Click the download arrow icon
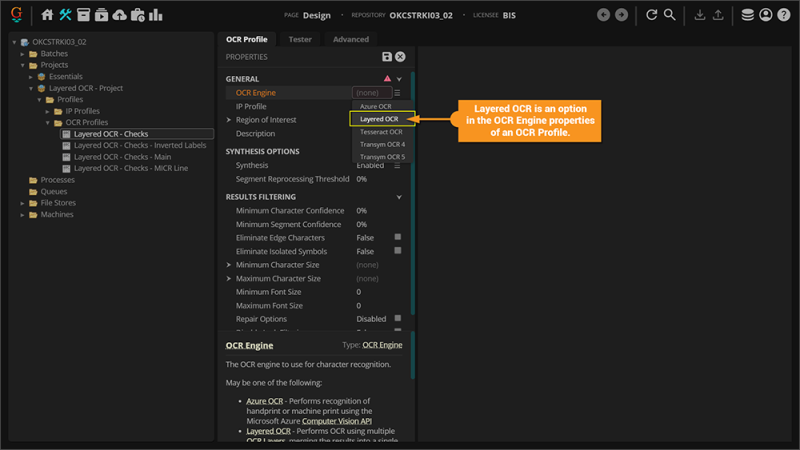The image size is (800, 450). point(700,15)
